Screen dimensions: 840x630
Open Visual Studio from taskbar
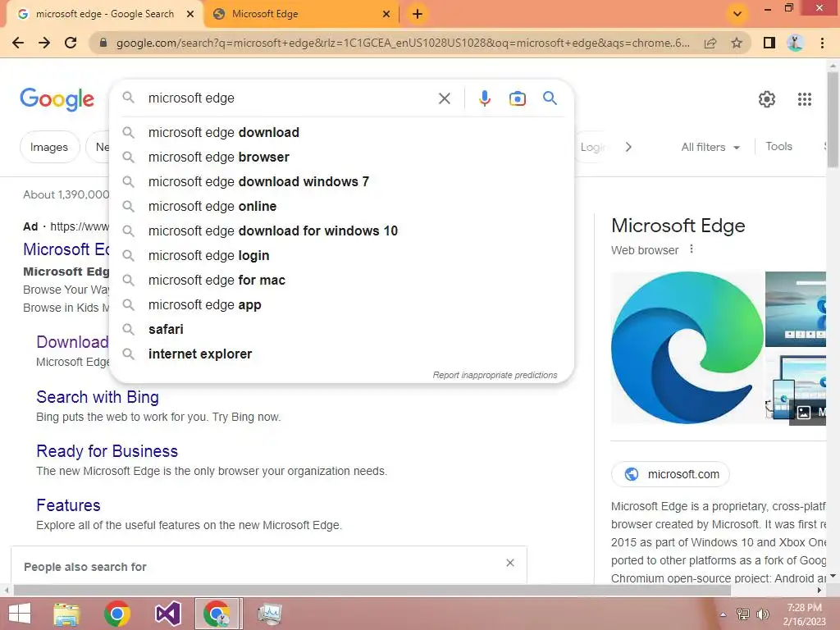tap(167, 614)
